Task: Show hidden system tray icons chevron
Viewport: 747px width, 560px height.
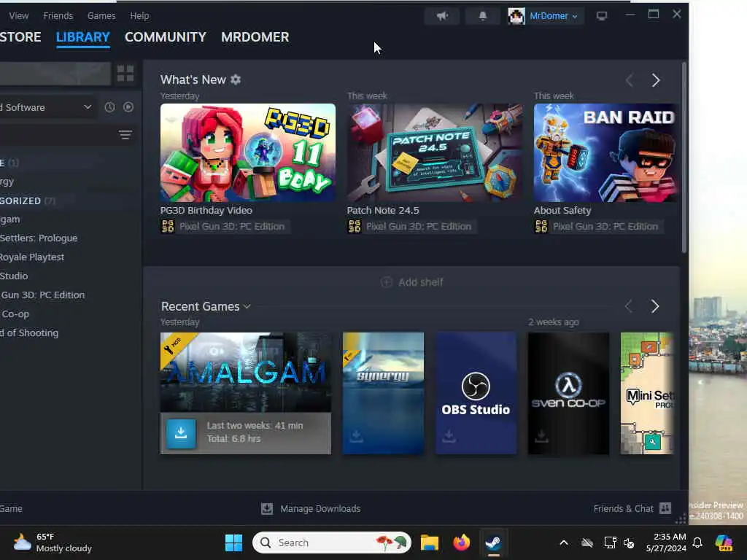Action: pos(564,542)
